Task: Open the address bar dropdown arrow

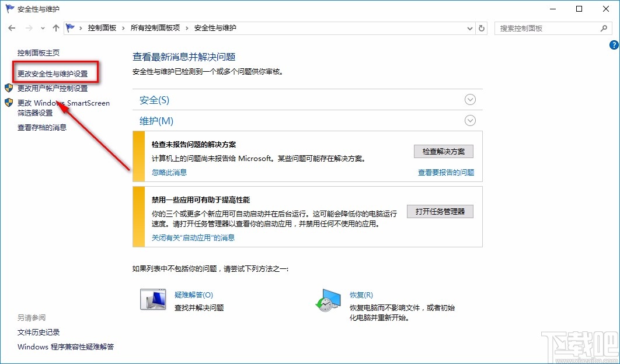Action: tap(469, 27)
